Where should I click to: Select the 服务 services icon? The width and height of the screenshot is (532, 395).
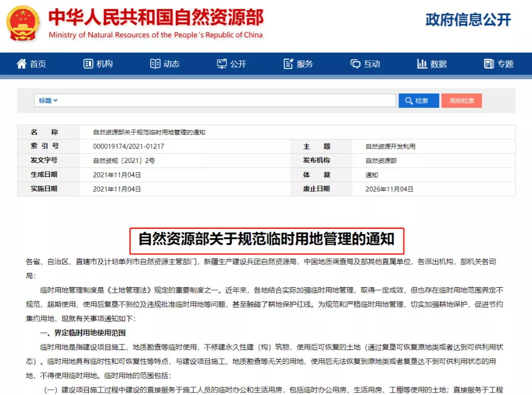(x=287, y=63)
